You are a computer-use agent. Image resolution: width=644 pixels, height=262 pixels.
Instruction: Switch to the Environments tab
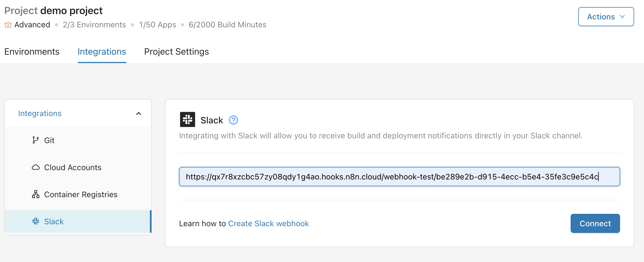pyautogui.click(x=32, y=52)
